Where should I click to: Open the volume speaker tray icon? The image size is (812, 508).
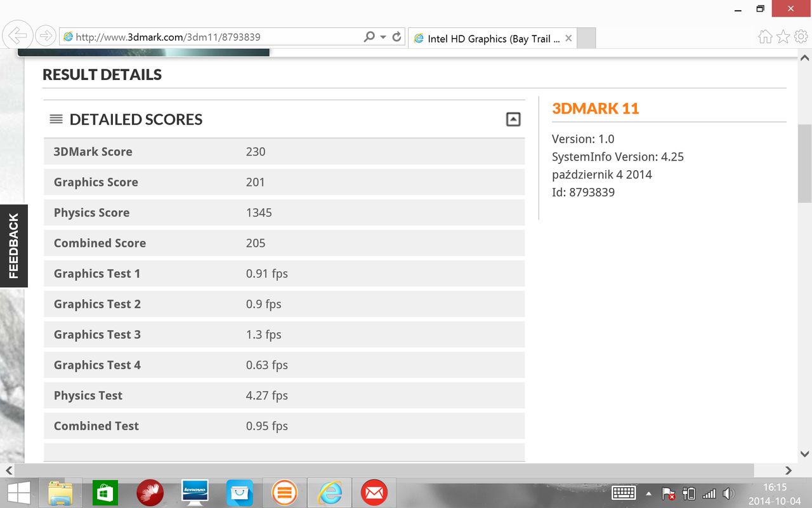728,493
